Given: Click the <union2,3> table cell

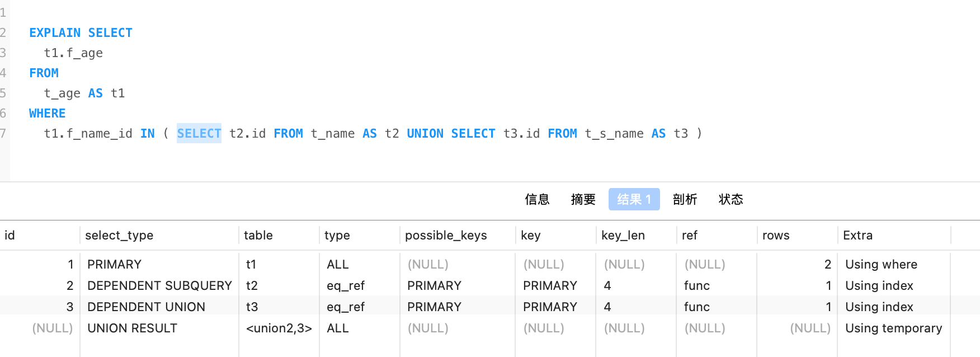Looking at the screenshot, I should pos(279,328).
